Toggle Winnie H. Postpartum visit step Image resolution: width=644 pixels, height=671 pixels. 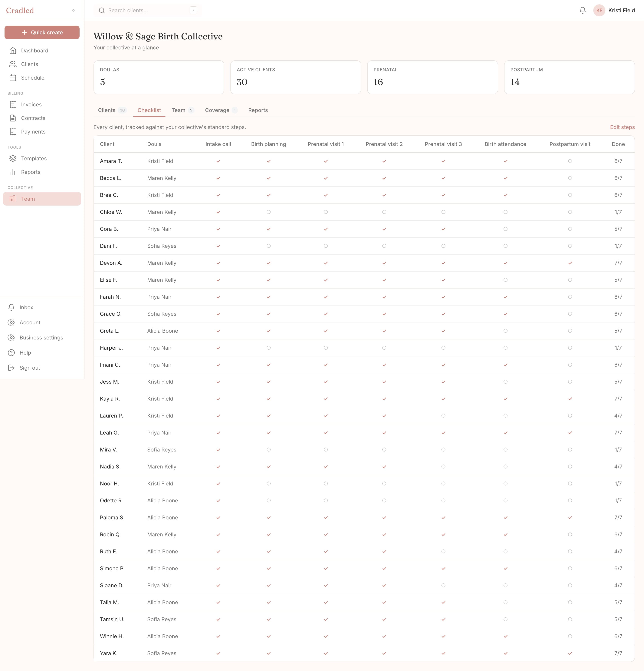(x=570, y=636)
